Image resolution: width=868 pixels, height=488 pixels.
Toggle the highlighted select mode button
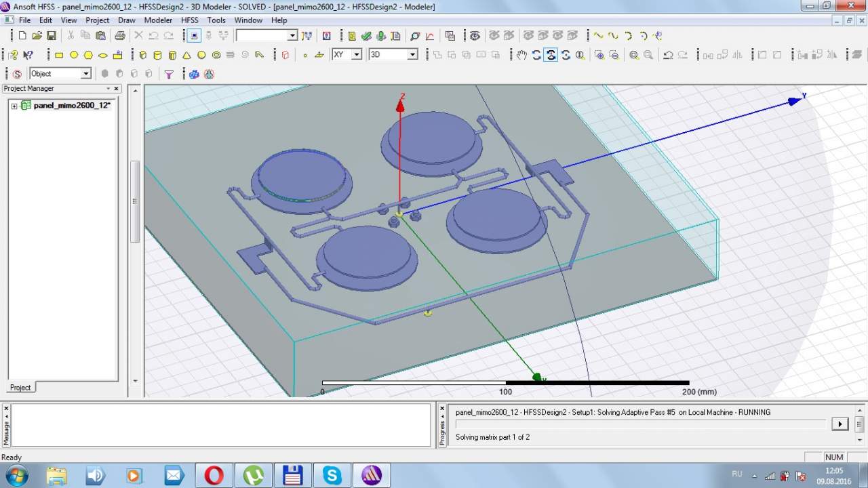tap(194, 35)
